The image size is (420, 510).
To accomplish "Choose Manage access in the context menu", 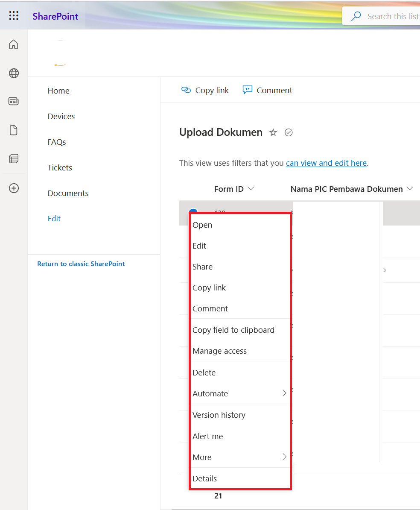I will click(x=219, y=351).
